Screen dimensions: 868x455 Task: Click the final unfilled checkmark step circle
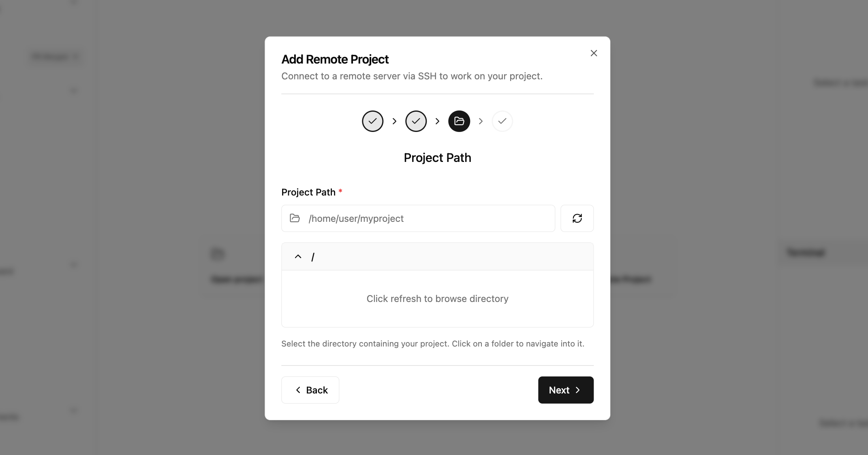[x=502, y=121]
